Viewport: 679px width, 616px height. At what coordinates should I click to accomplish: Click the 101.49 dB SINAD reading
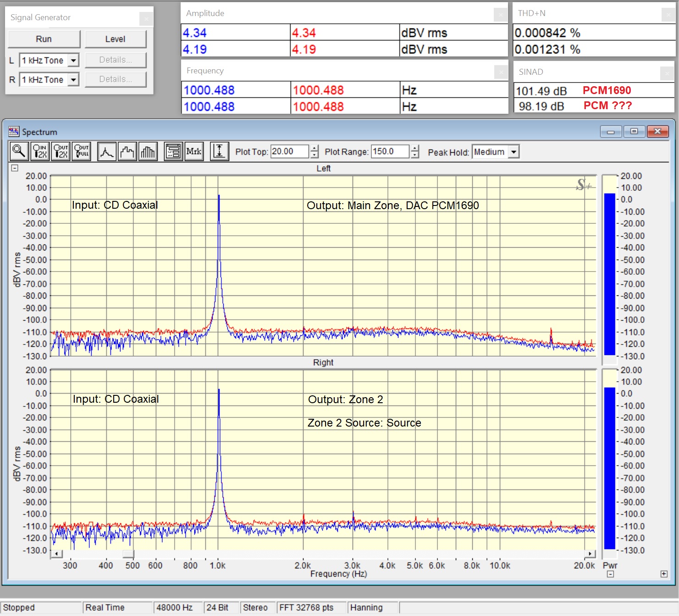click(541, 91)
